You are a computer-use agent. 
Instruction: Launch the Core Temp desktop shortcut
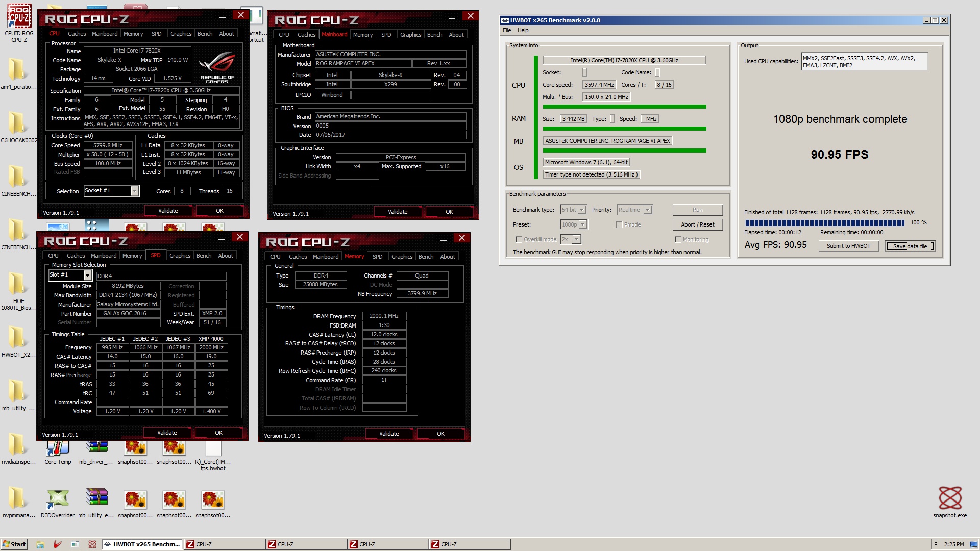click(58, 452)
